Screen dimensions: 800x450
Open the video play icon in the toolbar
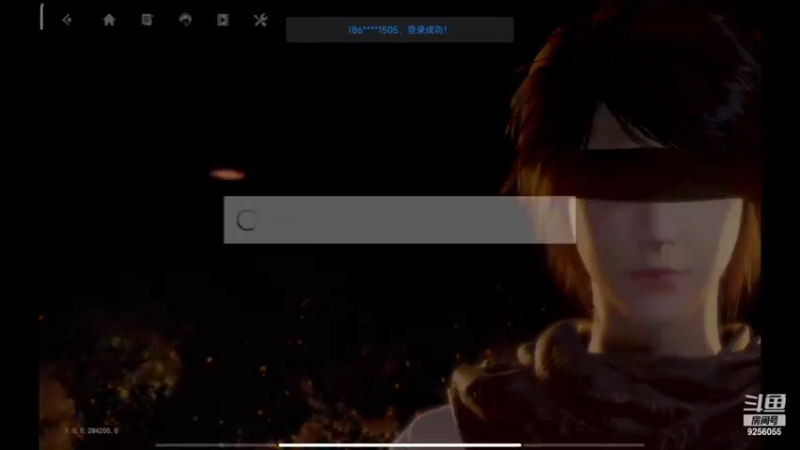pyautogui.click(x=223, y=20)
